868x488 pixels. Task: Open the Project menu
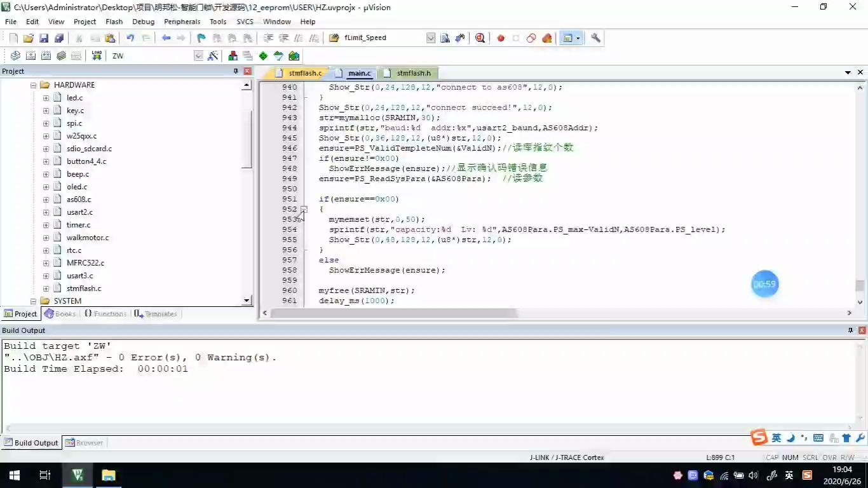[85, 22]
